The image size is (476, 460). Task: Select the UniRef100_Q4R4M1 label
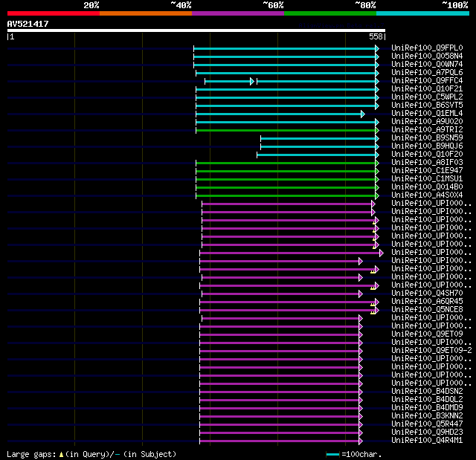[427, 441]
